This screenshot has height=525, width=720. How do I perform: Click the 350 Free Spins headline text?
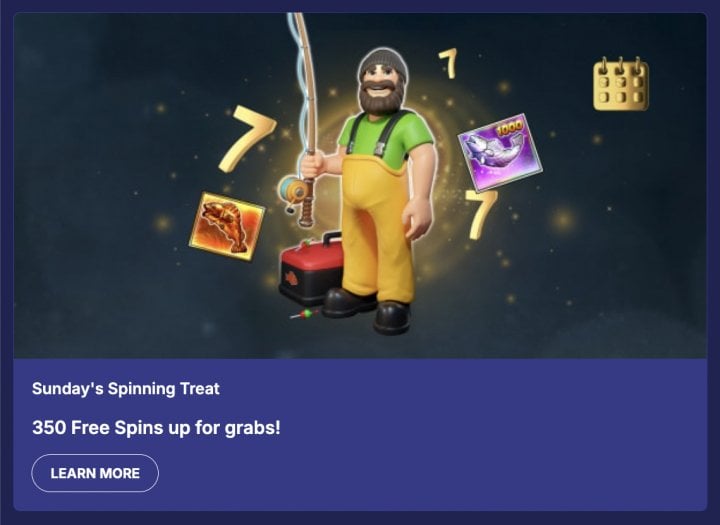(x=156, y=428)
